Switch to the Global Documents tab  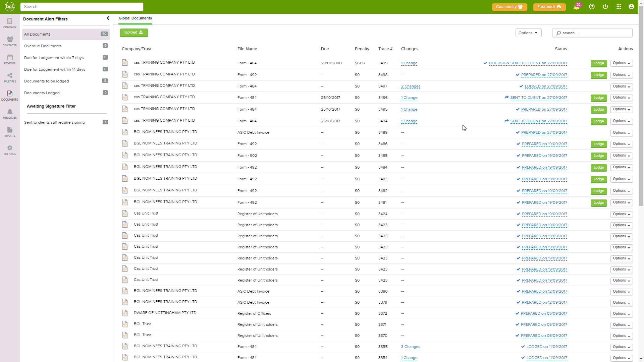(x=135, y=18)
